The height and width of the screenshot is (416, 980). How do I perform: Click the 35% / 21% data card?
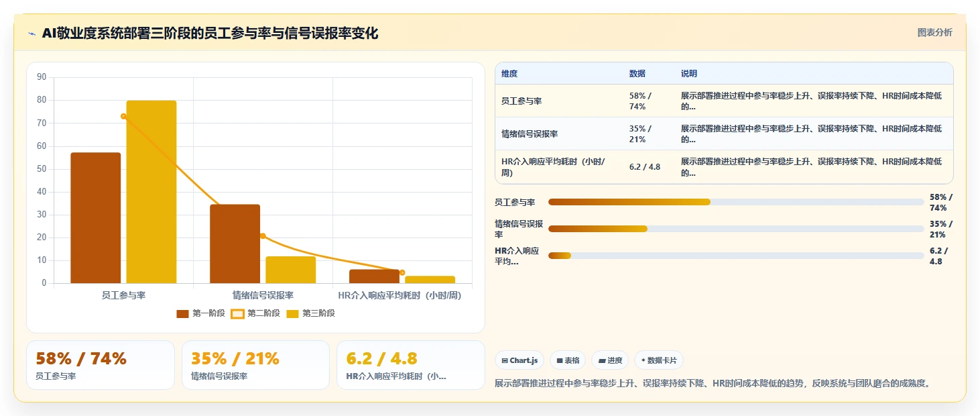(x=255, y=365)
